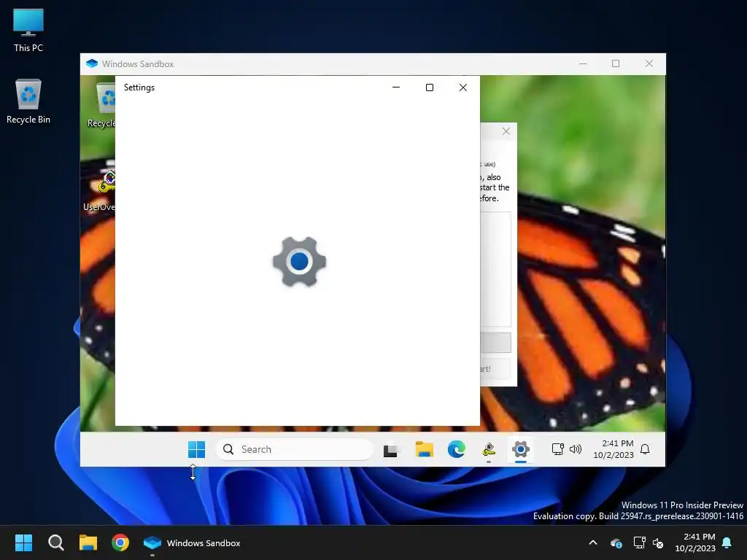Open sandbox volume tray icon
Viewport: 747px width, 560px height.
pyautogui.click(x=576, y=449)
